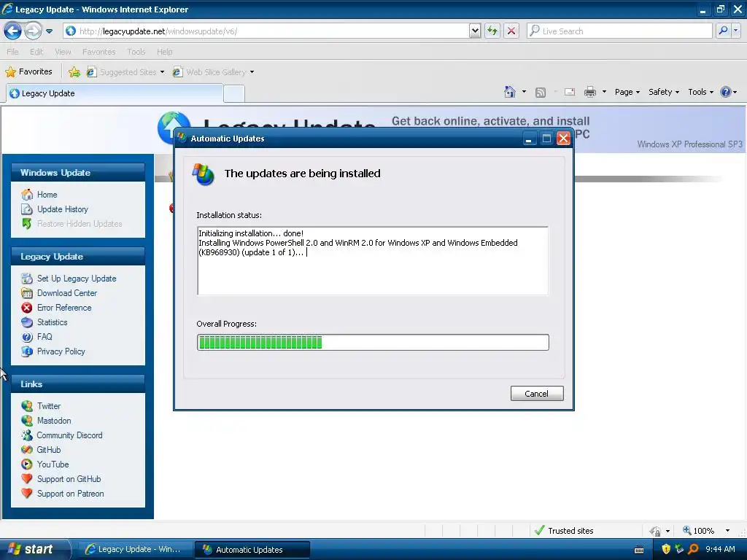Click the address bar URL field

click(266, 31)
